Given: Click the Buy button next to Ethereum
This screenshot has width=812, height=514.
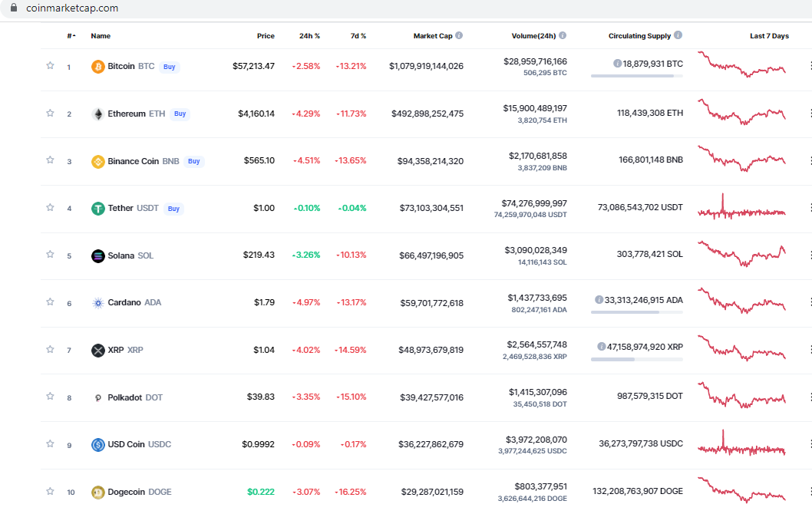Looking at the screenshot, I should 180,114.
